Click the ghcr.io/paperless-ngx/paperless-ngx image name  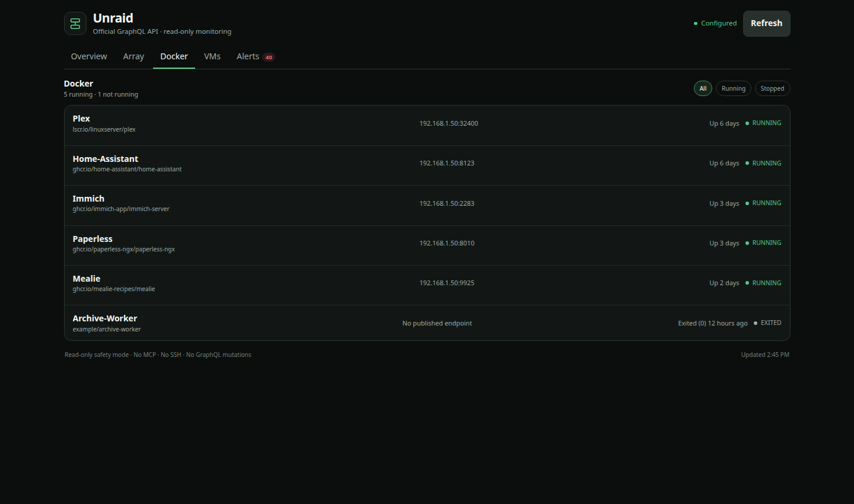coord(123,249)
